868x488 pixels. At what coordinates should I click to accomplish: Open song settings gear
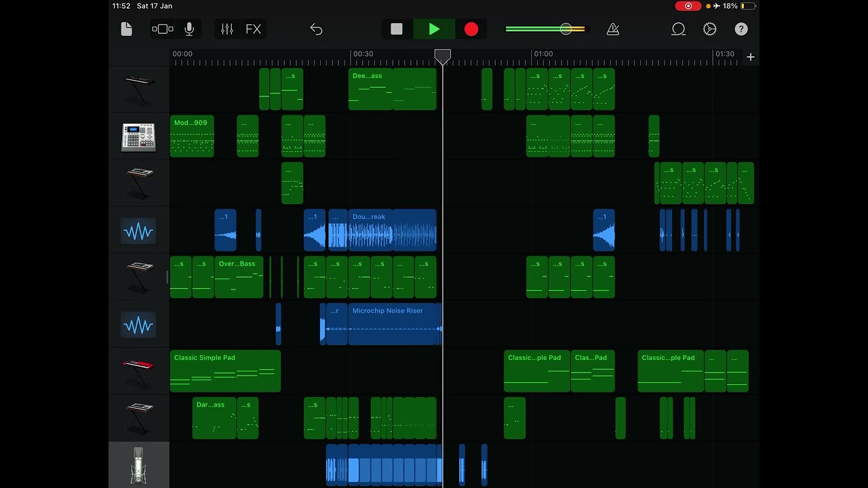pos(710,29)
